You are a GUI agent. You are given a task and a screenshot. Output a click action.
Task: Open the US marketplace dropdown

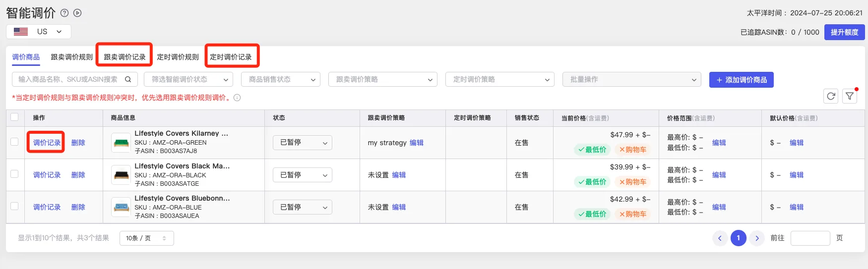pos(39,32)
